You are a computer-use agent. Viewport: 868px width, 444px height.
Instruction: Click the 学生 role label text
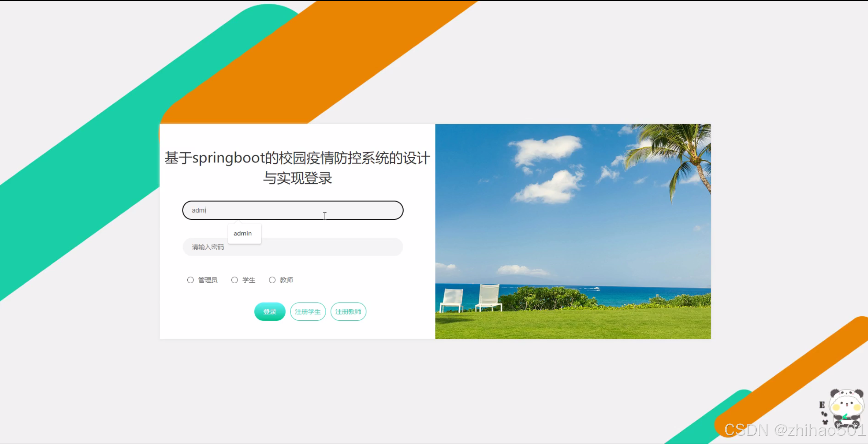point(249,280)
